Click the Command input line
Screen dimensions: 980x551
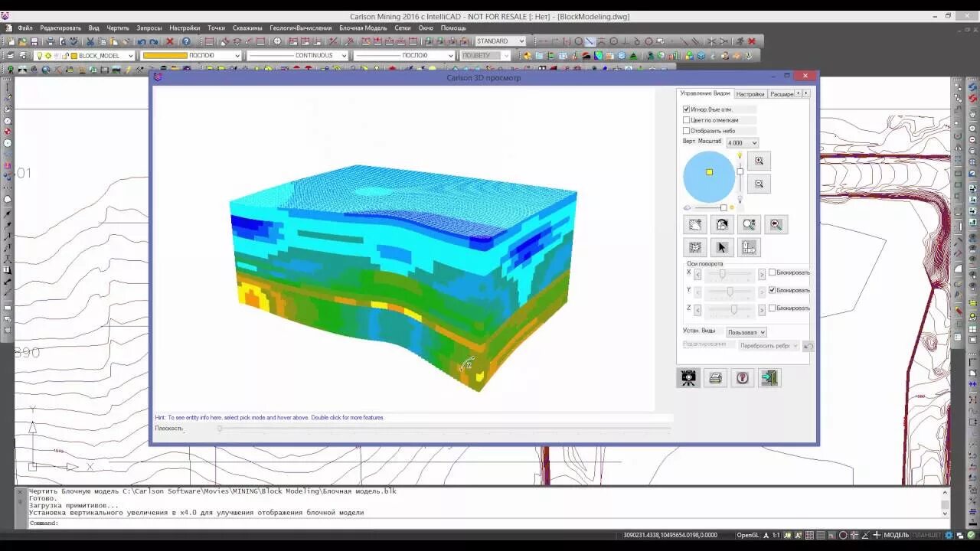tap(486, 523)
